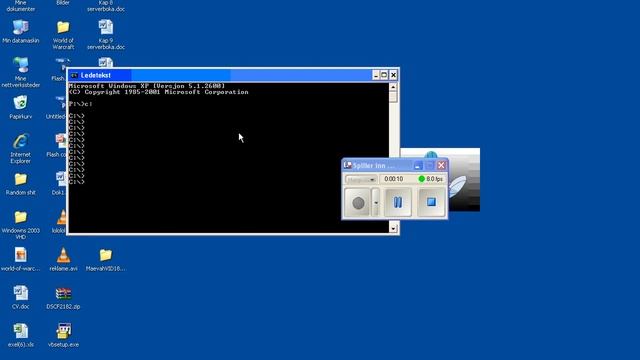Click the green recording status indicator
This screenshot has width=640, height=360.
click(x=422, y=179)
